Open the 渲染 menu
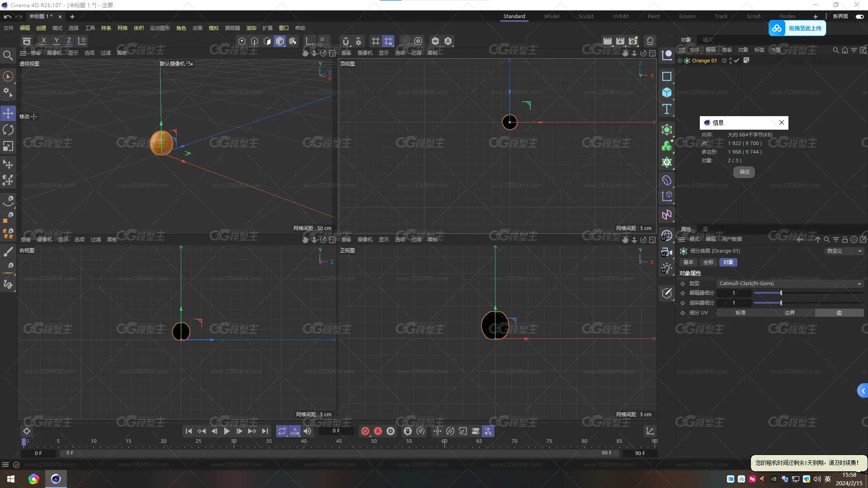Viewport: 868px width, 488px height. pos(251,28)
